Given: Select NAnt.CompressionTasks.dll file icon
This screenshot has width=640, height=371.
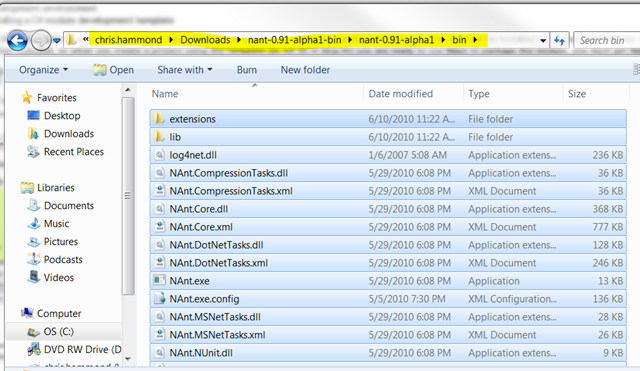Looking at the screenshot, I should (x=159, y=173).
